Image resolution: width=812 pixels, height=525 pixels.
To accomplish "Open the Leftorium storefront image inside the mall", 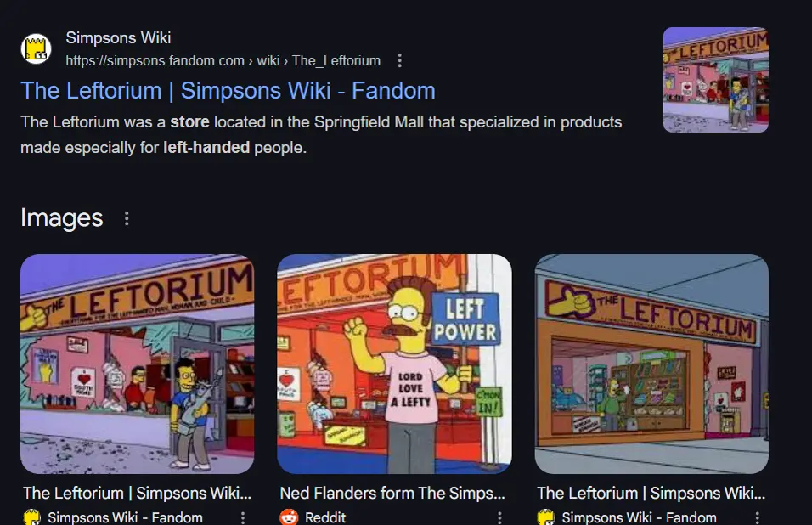I will 651,364.
